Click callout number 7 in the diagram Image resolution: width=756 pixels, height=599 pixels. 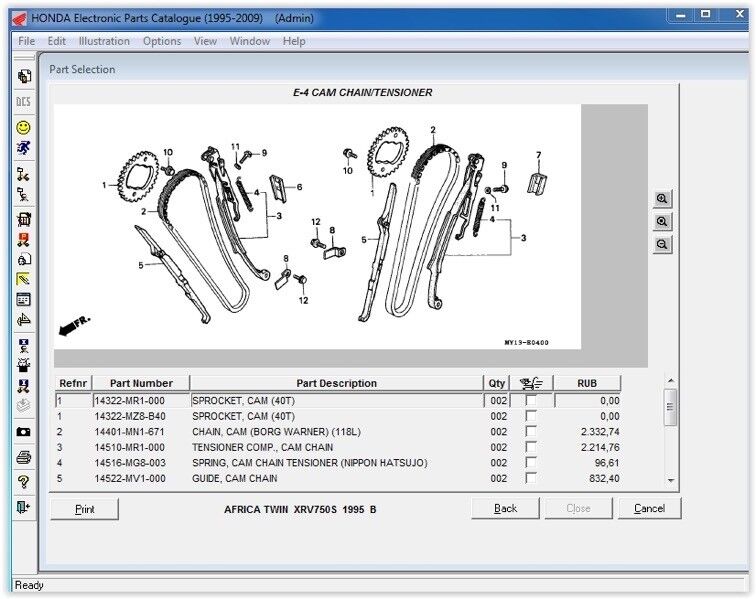(x=539, y=155)
